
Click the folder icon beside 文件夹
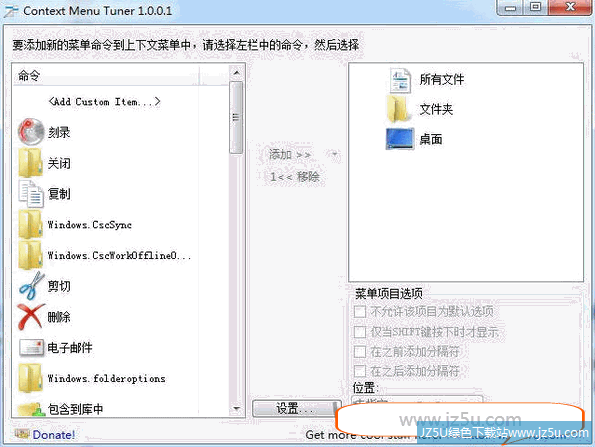point(399,109)
